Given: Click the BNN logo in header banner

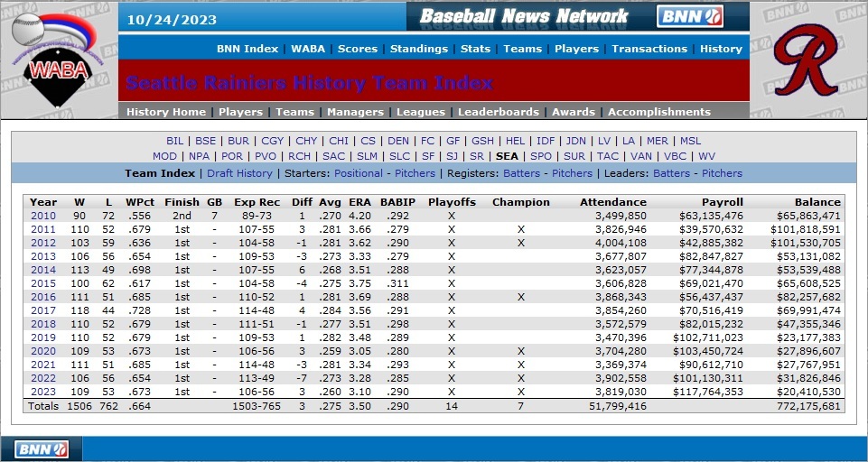Looking at the screenshot, I should (690, 16).
